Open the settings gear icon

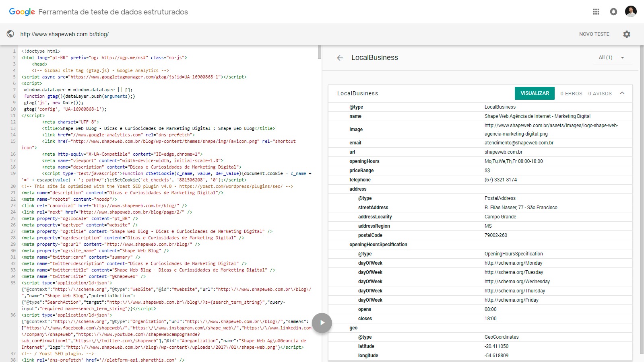[627, 34]
